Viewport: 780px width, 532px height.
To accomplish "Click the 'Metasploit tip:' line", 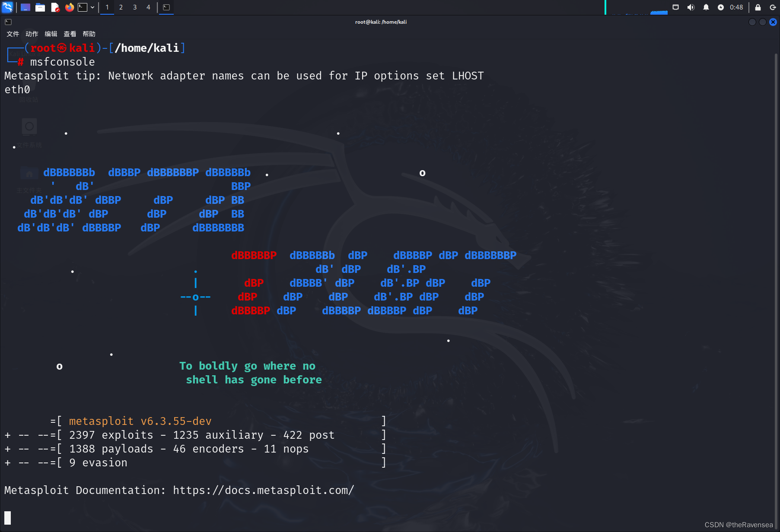I will 244,76.
